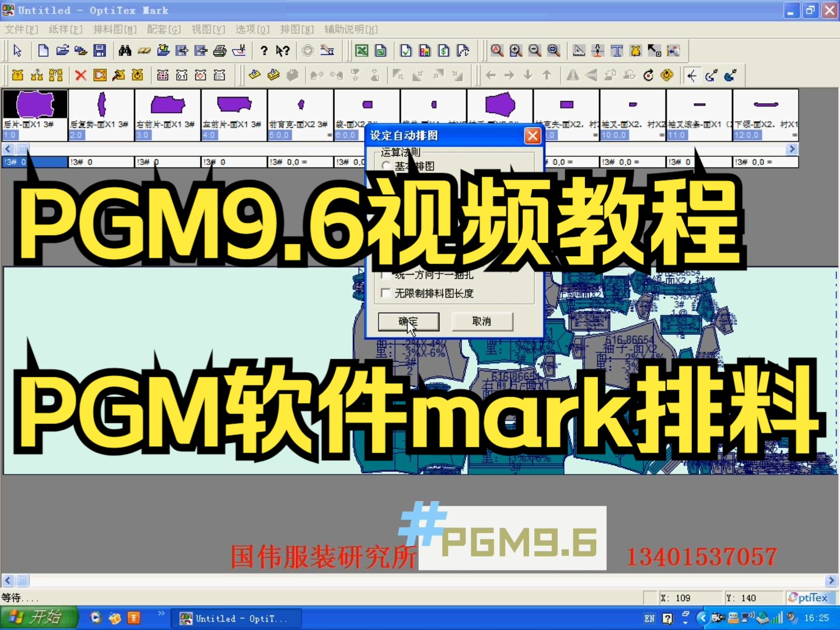Screen dimensions: 840x630
Task: Click the Y: 140 status bar field
Action: [754, 598]
